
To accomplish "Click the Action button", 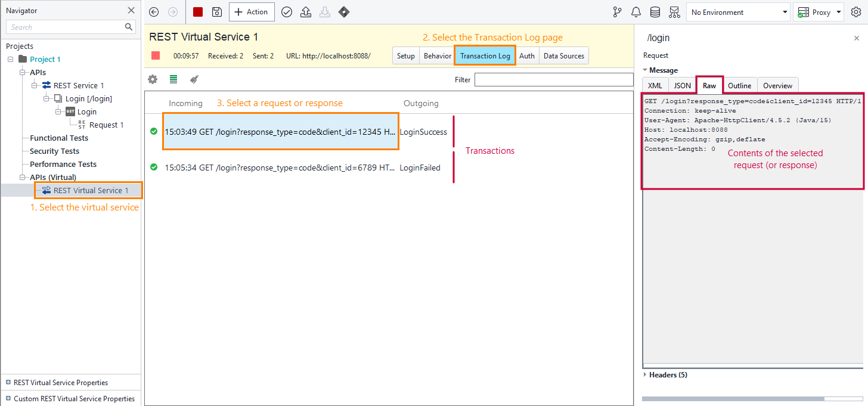I will click(252, 11).
